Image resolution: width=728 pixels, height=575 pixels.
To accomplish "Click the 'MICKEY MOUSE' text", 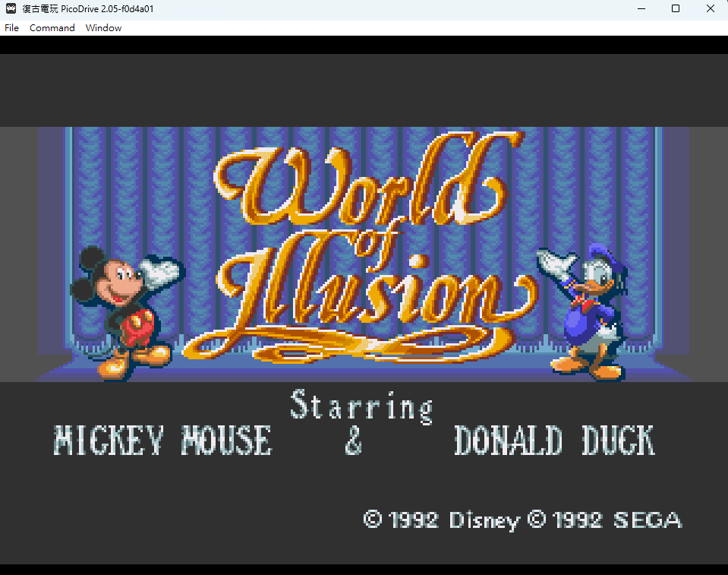I will coord(162,440).
